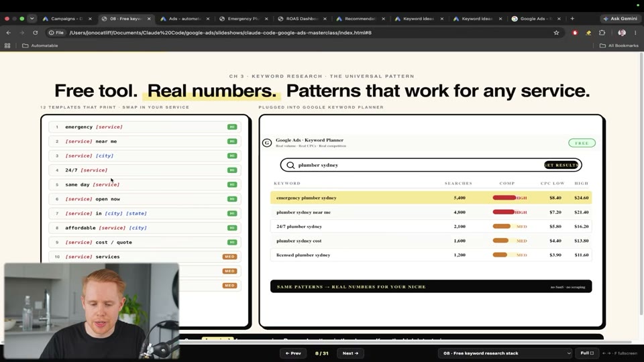Screen dimensions: 644x362
Task: Expand the tab search dropdown arrow
Action: click(x=32, y=19)
